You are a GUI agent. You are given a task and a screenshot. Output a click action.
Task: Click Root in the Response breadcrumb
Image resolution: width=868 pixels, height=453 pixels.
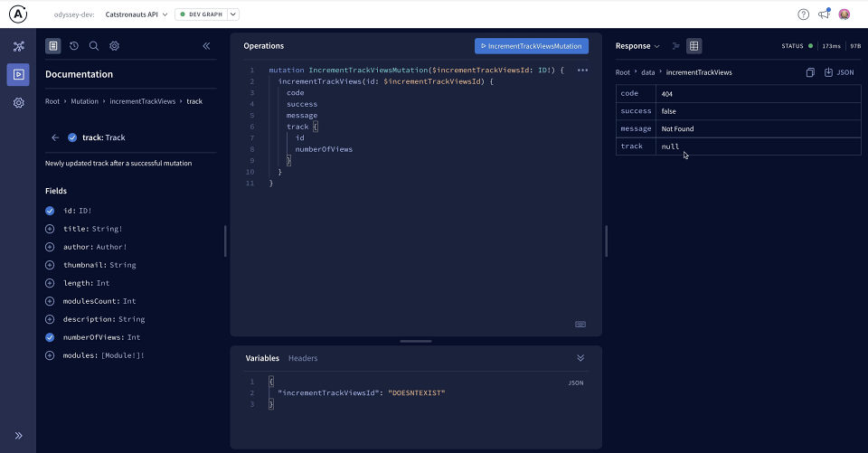point(623,72)
